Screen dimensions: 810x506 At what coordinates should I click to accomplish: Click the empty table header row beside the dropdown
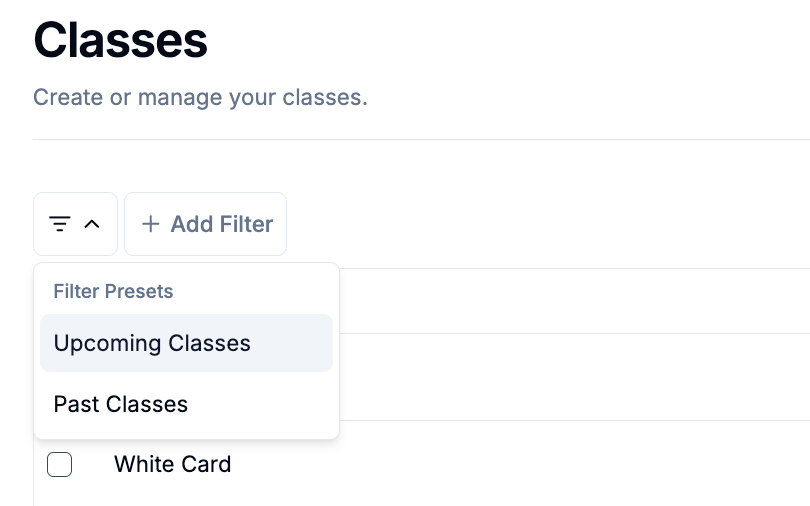click(x=574, y=301)
